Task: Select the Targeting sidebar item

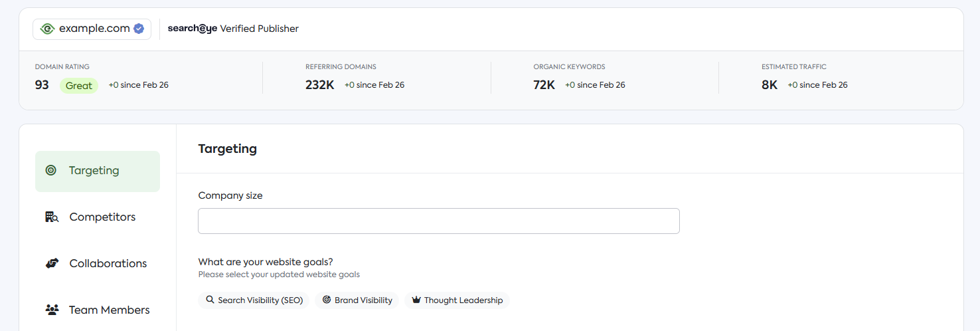Action: coord(98,171)
